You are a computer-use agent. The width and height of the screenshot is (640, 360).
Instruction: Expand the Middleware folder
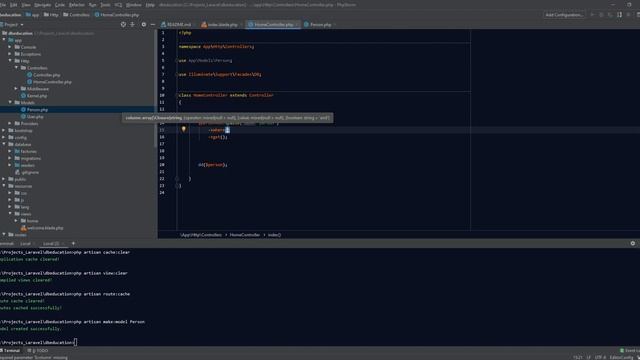16,89
